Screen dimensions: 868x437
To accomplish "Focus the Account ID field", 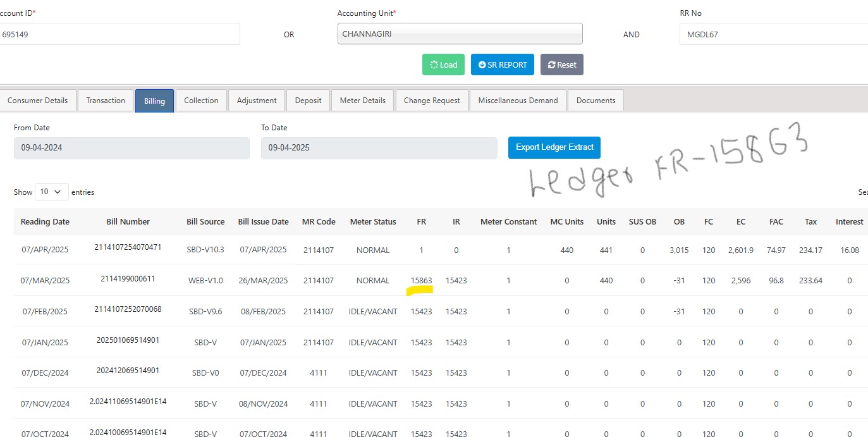I will click(x=119, y=34).
